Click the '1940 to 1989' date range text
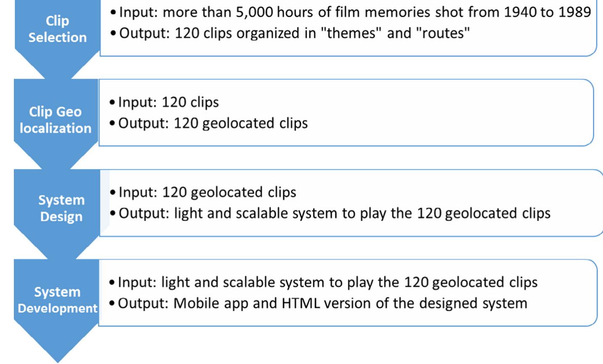This screenshot has width=603, height=364. click(x=547, y=12)
